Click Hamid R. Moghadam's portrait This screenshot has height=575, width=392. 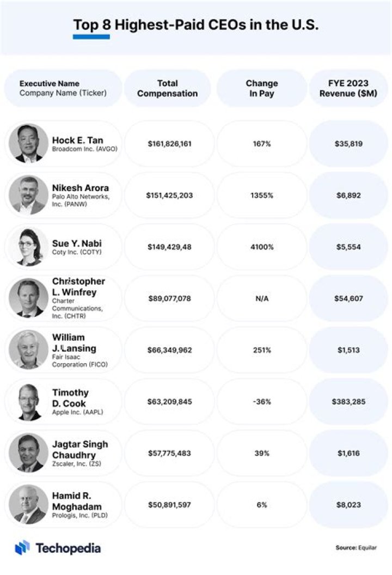coord(29,505)
